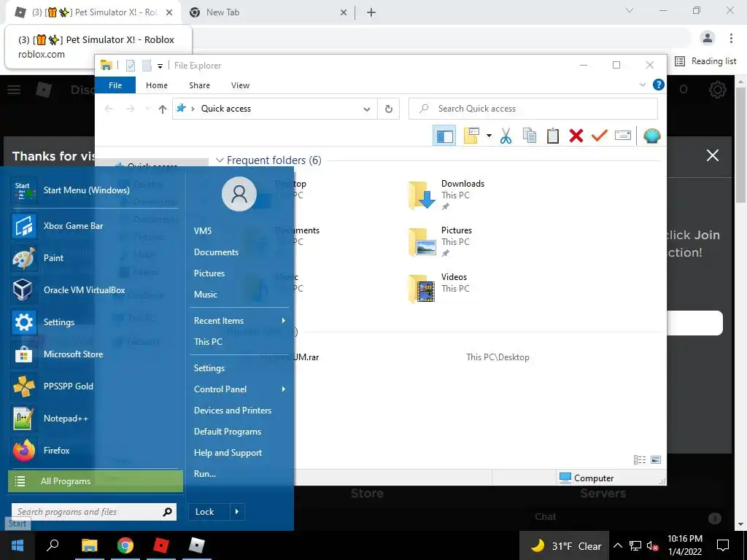Expand Control Panel submenu in Start menu
Screen dimensions: 747x560
284,389
